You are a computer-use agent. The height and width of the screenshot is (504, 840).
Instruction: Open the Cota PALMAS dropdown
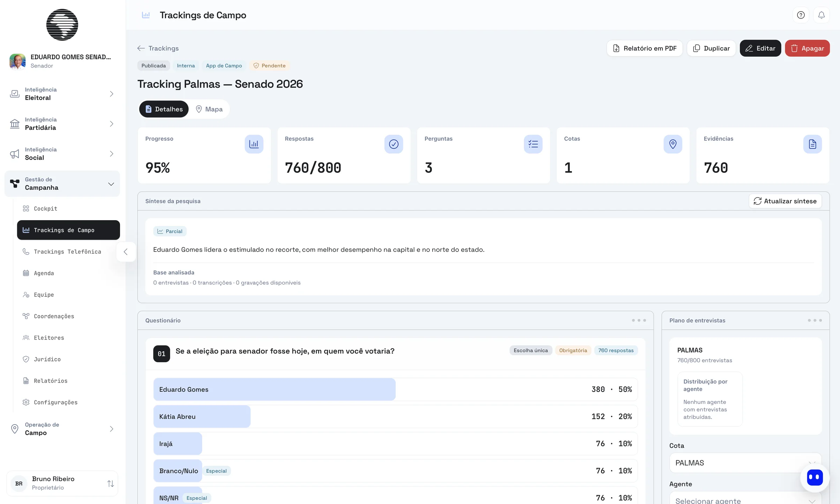point(745,463)
